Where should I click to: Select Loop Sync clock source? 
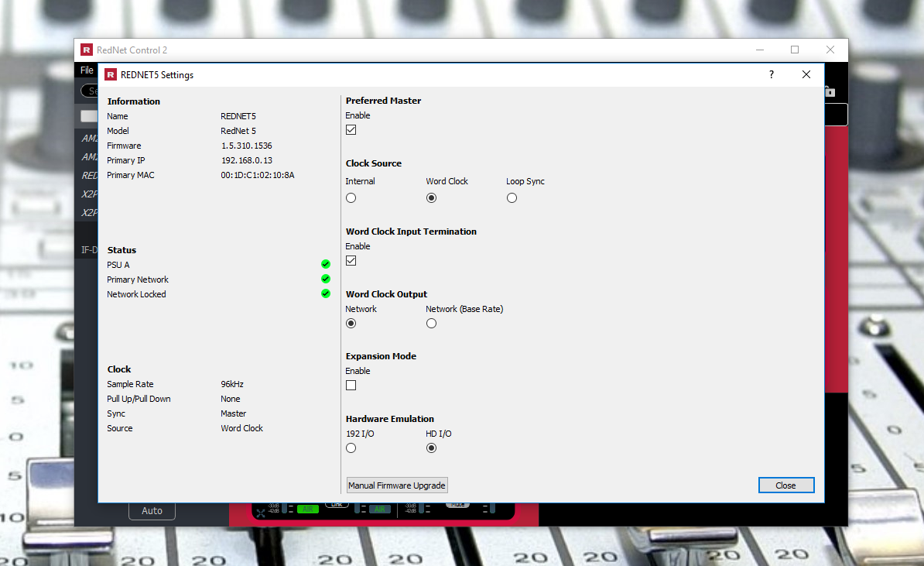(512, 198)
